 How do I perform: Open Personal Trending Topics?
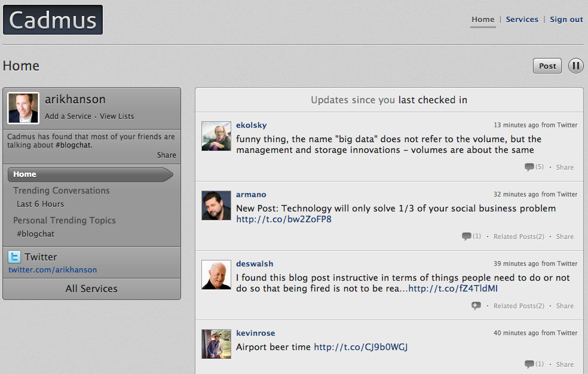coord(65,220)
